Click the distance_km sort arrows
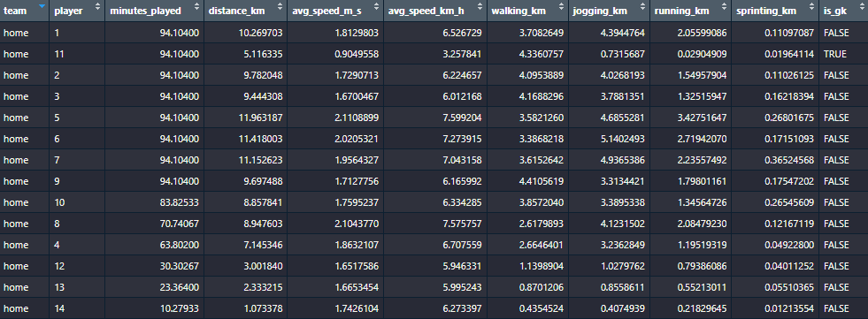The height and width of the screenshot is (319, 868). (280, 7)
